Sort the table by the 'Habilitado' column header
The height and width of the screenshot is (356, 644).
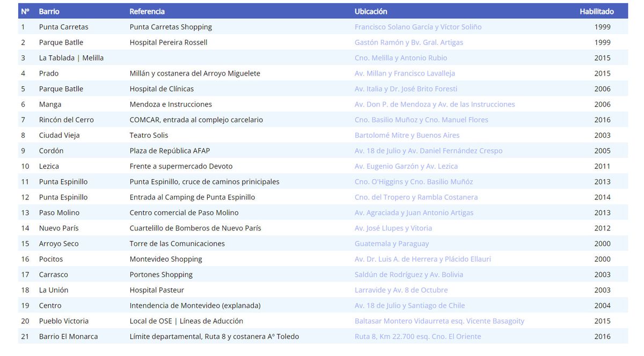pos(597,11)
